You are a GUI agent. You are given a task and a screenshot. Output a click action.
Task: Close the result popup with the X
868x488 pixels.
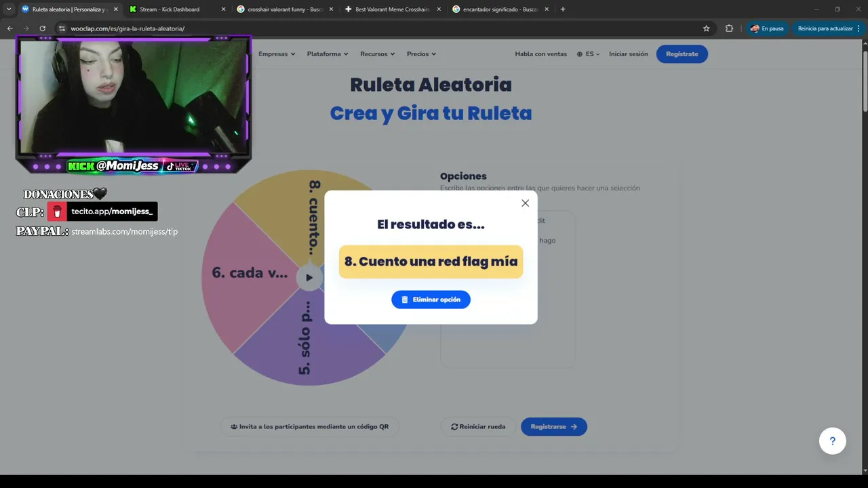[x=525, y=203]
